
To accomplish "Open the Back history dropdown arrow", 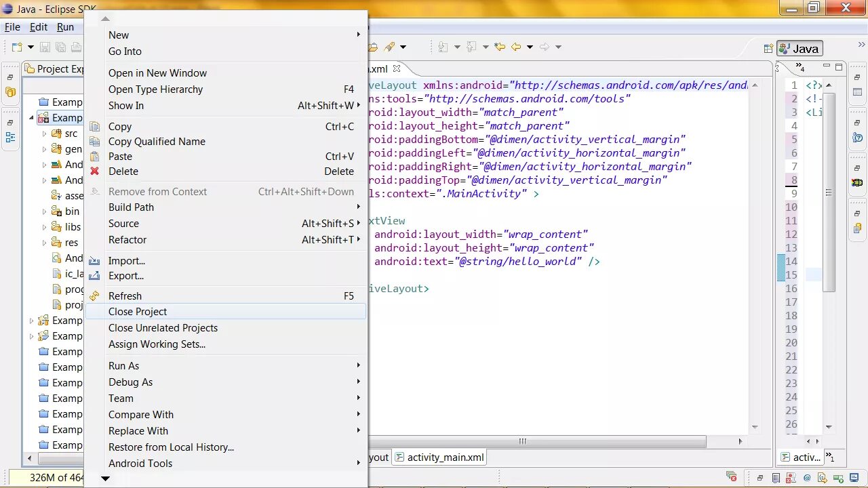I will tap(530, 47).
